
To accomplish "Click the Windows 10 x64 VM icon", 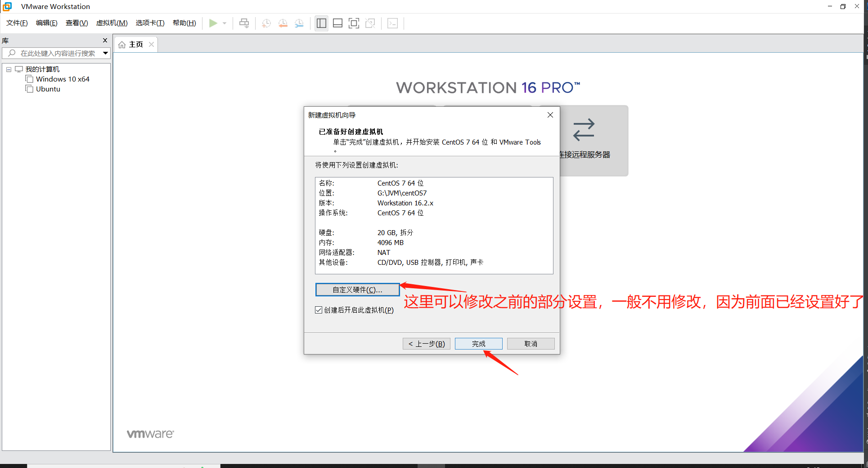I will (30, 79).
